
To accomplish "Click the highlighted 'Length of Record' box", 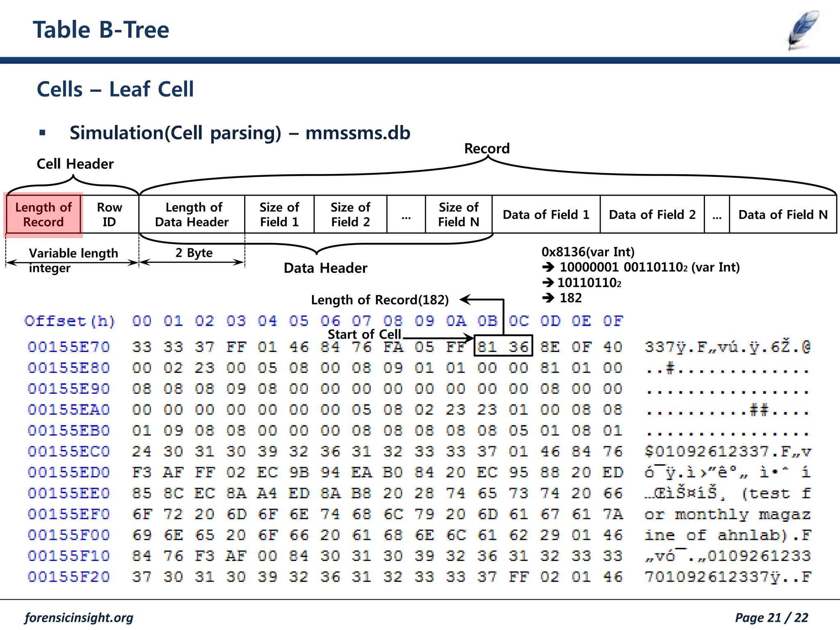I will click(x=43, y=215).
